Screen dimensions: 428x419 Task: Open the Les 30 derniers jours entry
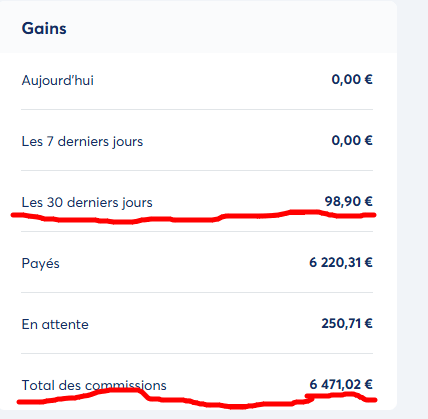click(x=87, y=202)
